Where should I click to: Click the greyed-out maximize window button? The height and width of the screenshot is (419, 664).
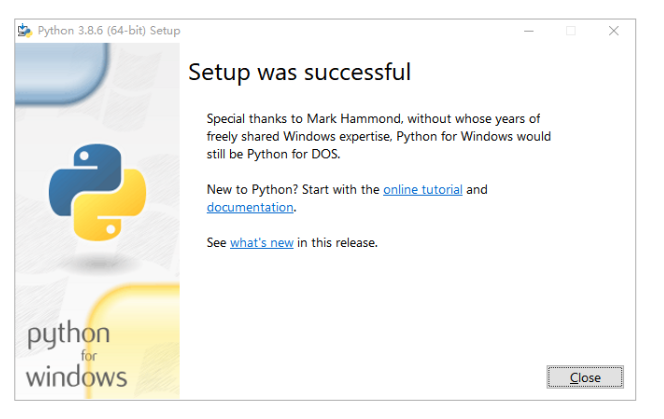click(570, 30)
